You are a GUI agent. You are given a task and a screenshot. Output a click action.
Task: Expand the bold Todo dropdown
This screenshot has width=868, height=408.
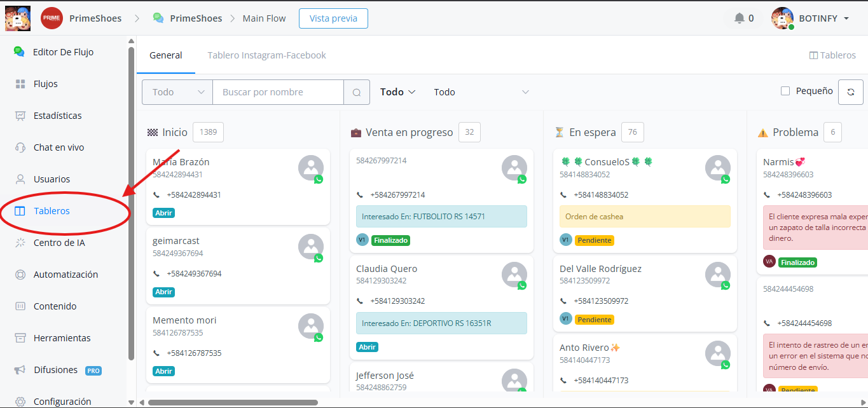click(x=398, y=92)
